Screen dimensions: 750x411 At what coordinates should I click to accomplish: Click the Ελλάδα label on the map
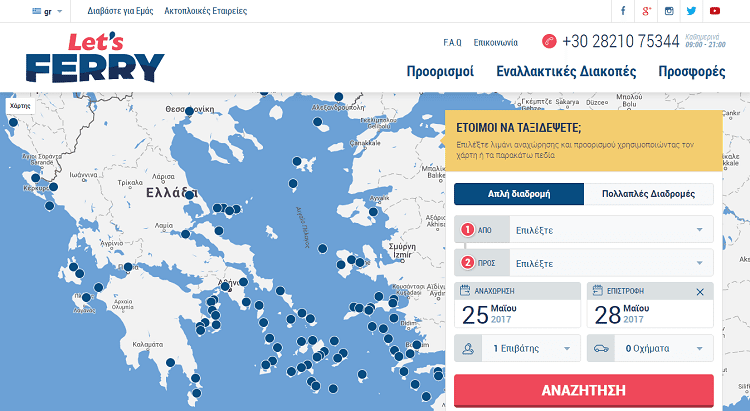point(171,193)
